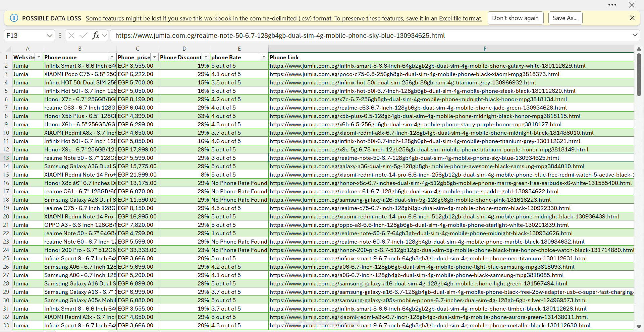644x332 pixels.
Task: Select the EGP 11,590.00 price cell
Action: [x=138, y=200]
